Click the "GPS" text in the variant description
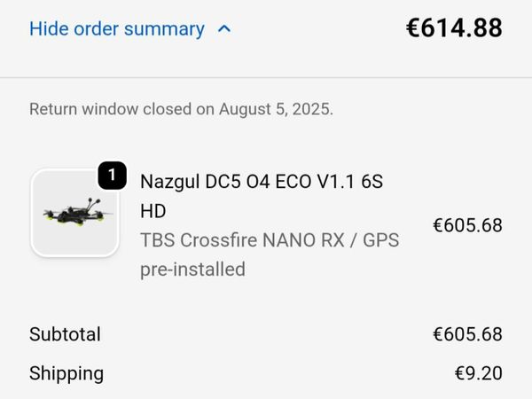 click(x=378, y=239)
